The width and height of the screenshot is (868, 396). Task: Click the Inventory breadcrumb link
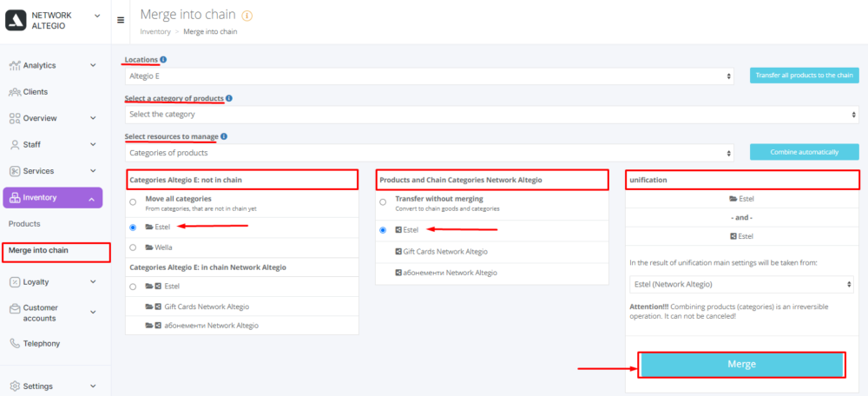coord(155,31)
